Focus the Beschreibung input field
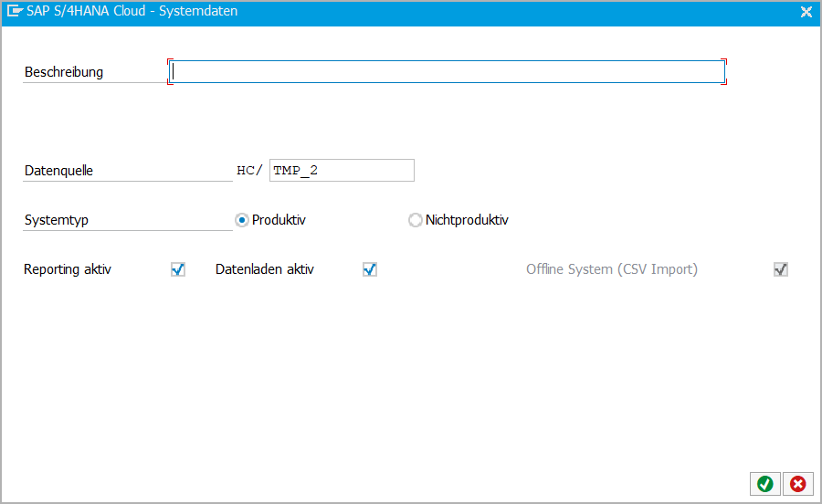This screenshot has width=822, height=504. point(448,72)
